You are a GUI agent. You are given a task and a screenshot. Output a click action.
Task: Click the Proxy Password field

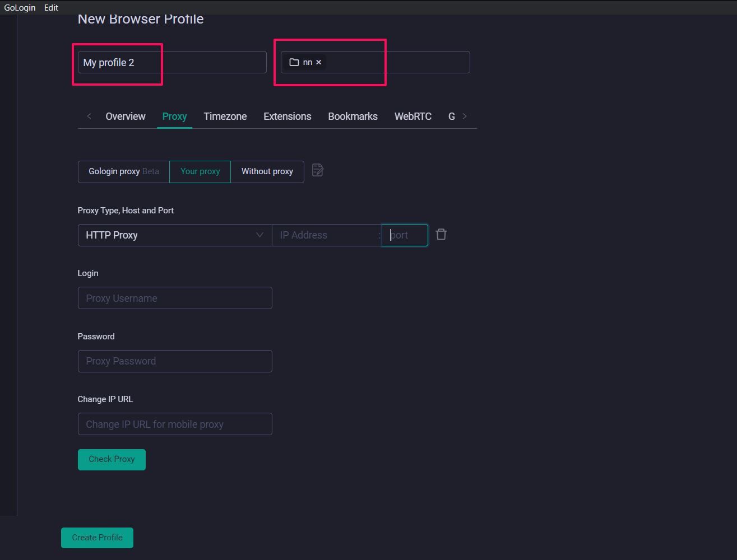(175, 361)
